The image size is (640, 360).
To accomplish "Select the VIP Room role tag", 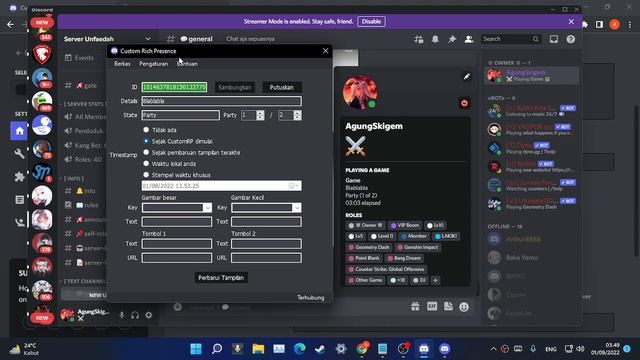I will pyautogui.click(x=405, y=225).
